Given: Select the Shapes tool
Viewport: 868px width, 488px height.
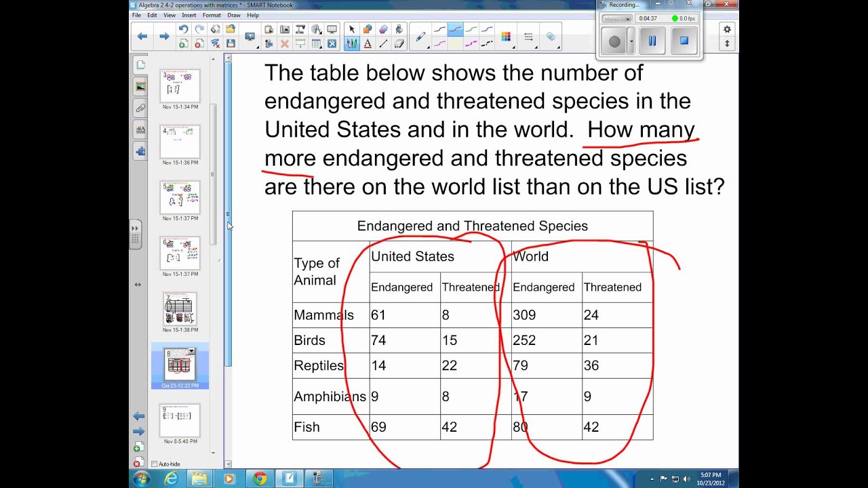Looking at the screenshot, I should pos(368,29).
